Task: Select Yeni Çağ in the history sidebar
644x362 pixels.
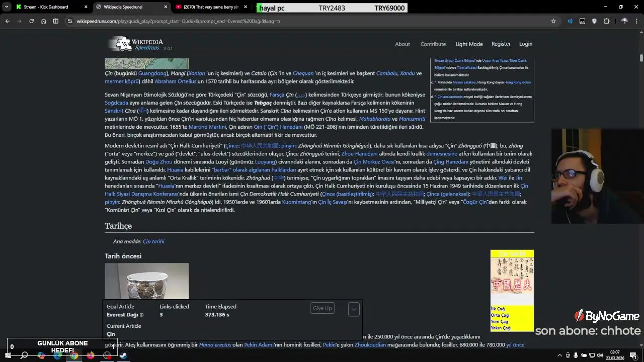Action: pyautogui.click(x=499, y=322)
